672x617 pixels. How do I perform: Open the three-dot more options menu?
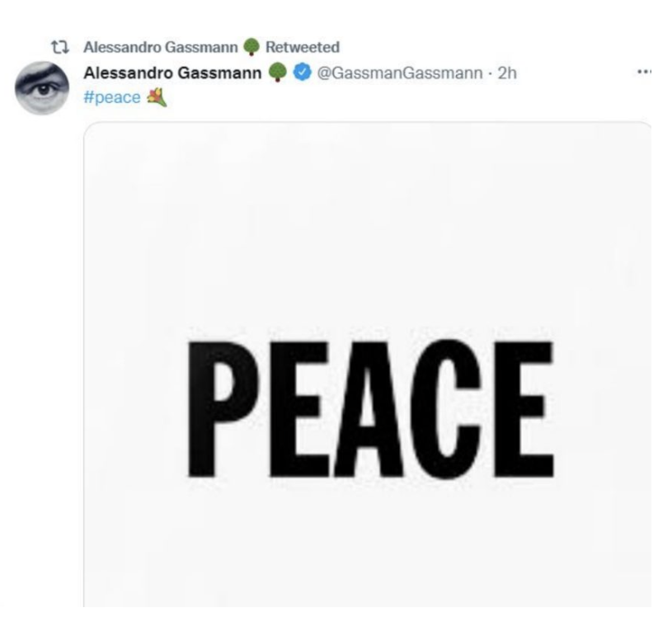tap(644, 72)
